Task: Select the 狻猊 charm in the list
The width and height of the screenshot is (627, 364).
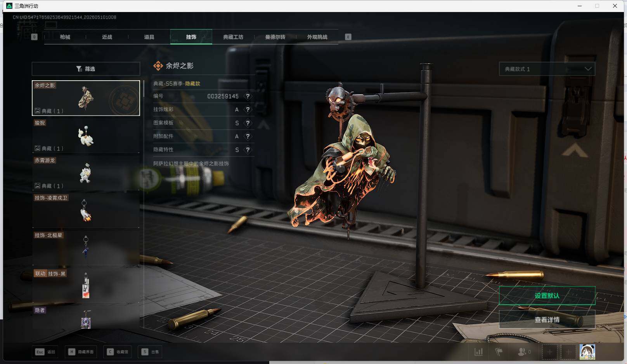Action: point(86,135)
